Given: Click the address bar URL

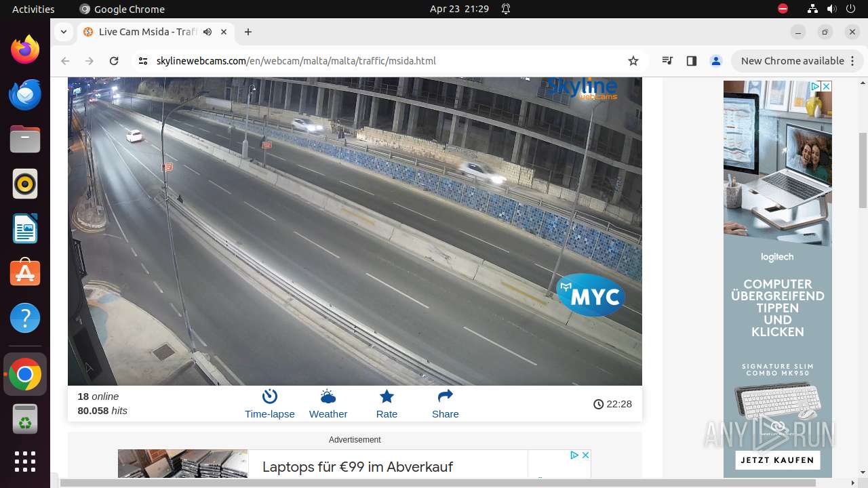Looking at the screenshot, I should click(x=296, y=61).
